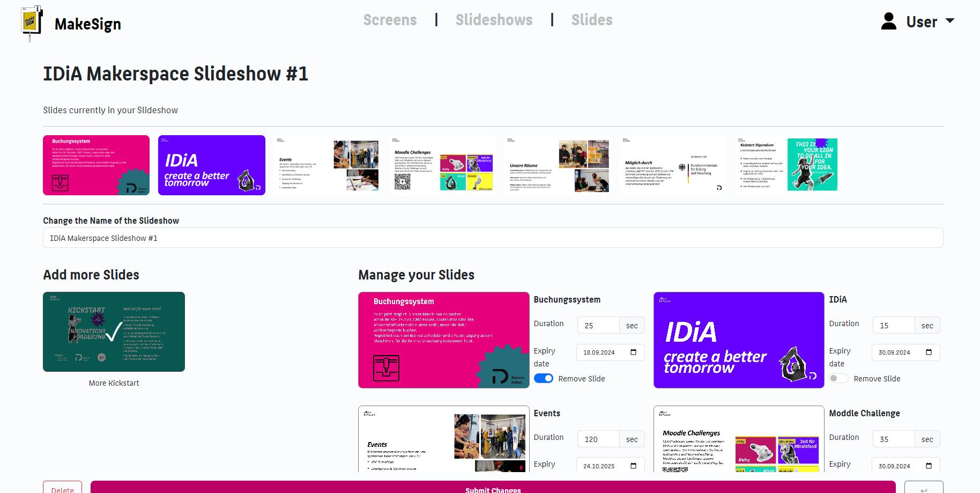The image size is (980, 493).
Task: Select Buchungssystem thumbnail in current slideshow strip
Action: pyautogui.click(x=96, y=165)
